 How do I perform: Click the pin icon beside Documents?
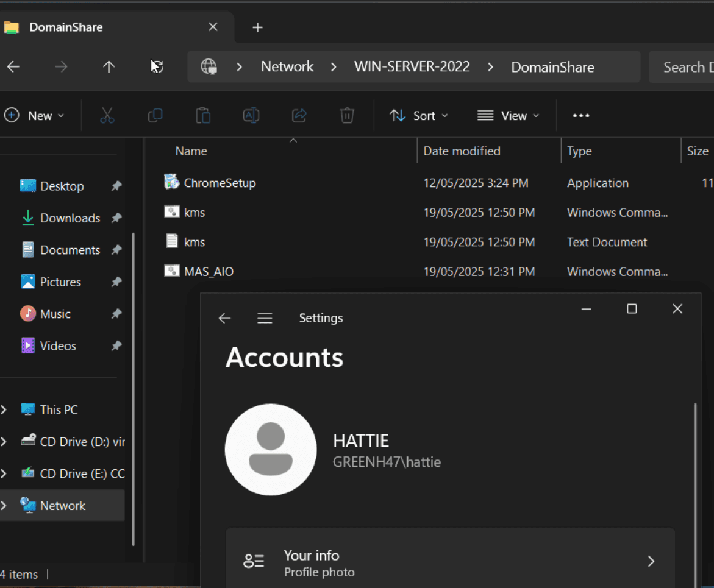pyautogui.click(x=116, y=250)
